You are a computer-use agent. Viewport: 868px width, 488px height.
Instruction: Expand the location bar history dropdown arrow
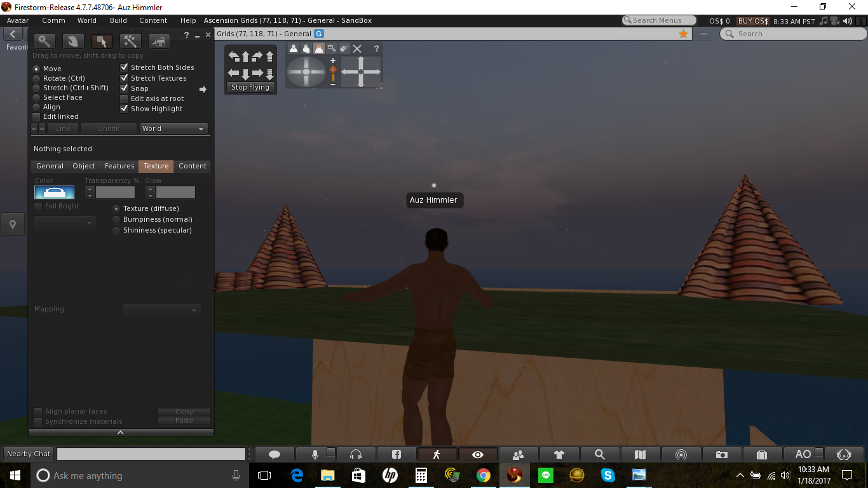coord(704,34)
